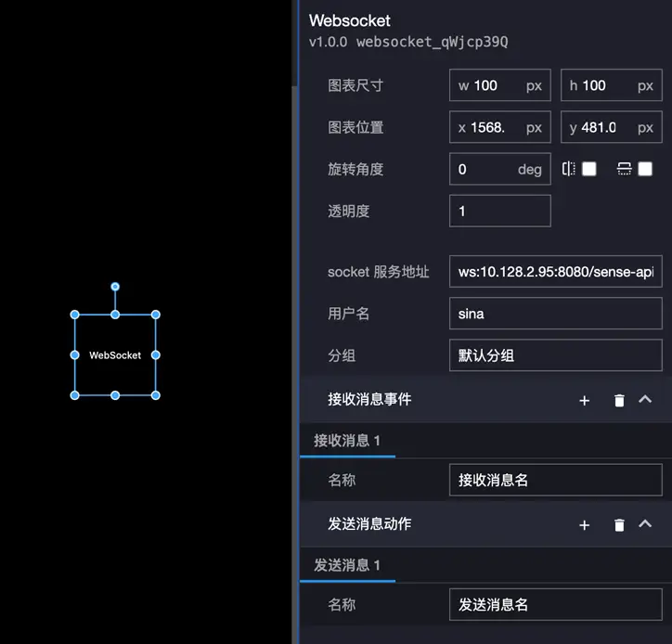Collapse the 发送消息动作 section
The height and width of the screenshot is (644, 672).
(x=645, y=523)
